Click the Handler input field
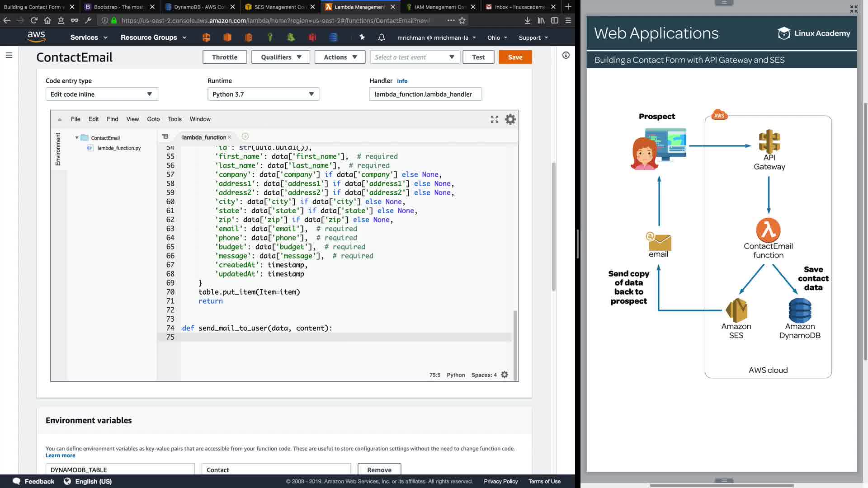Screen dimensions: 868x488 [425, 94]
